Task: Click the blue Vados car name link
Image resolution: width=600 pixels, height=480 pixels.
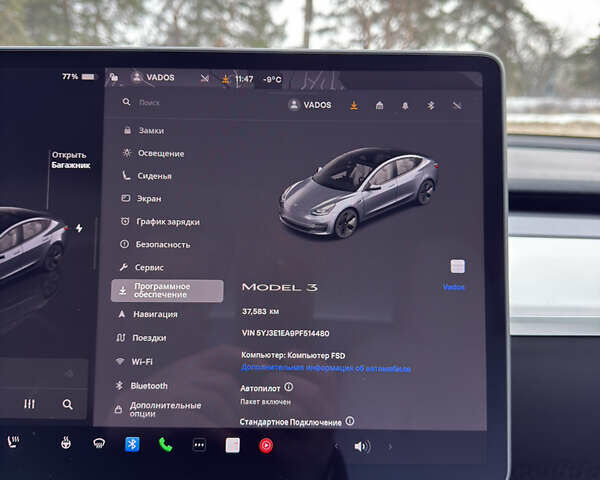Action: (x=454, y=287)
